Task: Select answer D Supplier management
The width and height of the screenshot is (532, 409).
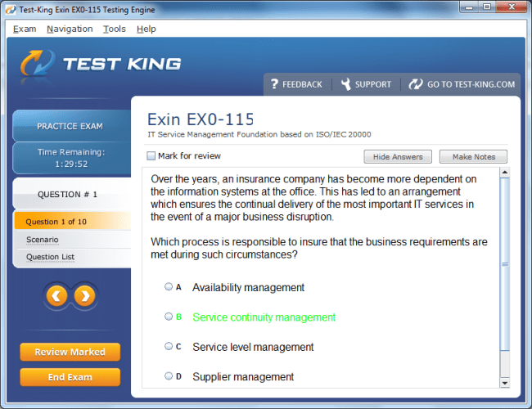Action: coord(169,376)
